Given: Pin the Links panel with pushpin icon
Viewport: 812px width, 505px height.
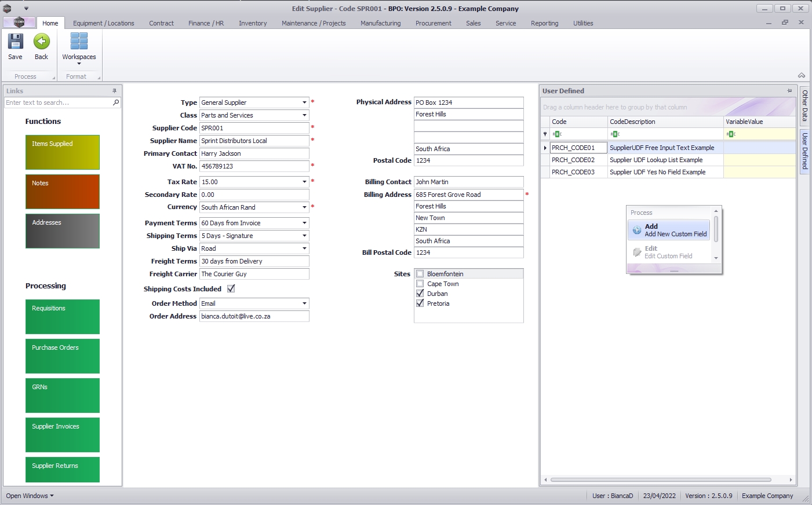Looking at the screenshot, I should [x=114, y=91].
